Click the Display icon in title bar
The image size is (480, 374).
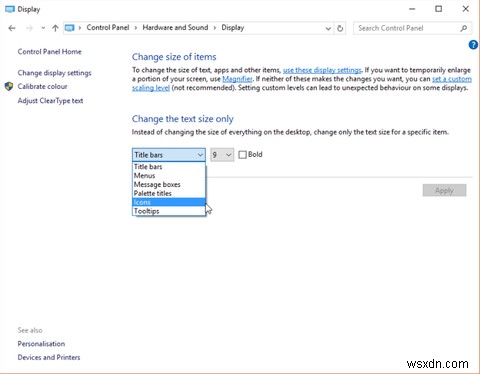tap(10, 9)
